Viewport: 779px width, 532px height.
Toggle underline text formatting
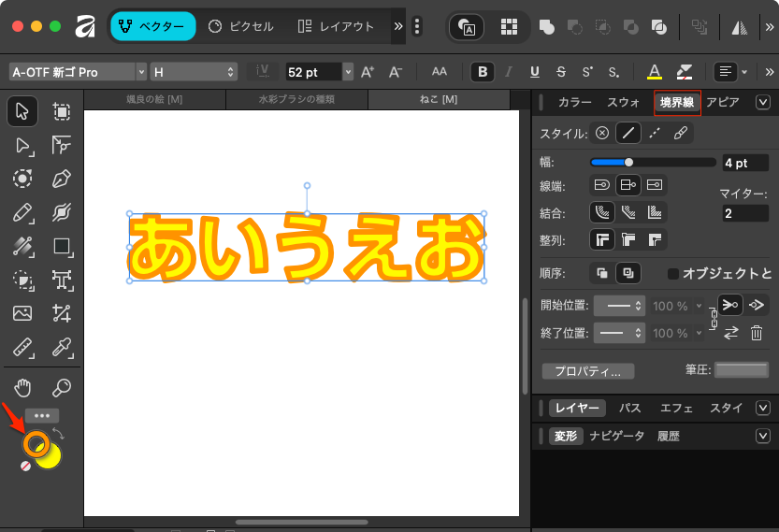point(535,72)
